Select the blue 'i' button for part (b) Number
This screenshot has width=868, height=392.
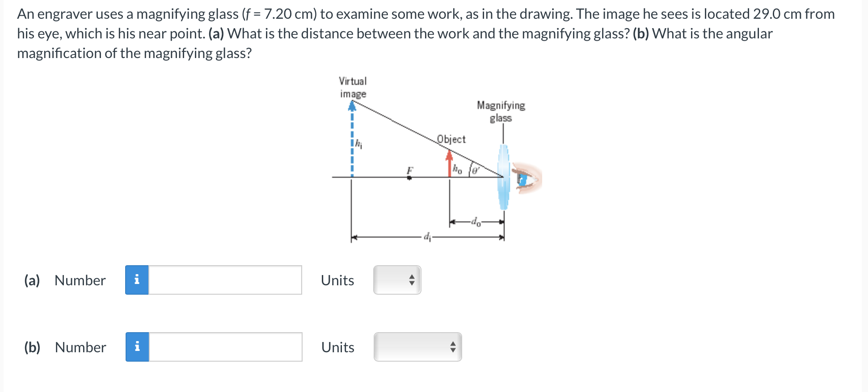(138, 347)
